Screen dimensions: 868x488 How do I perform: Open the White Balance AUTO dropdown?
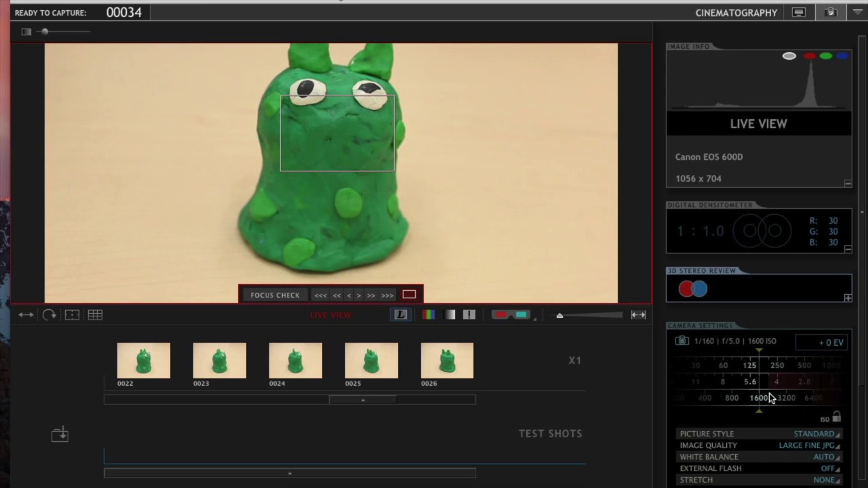827,457
